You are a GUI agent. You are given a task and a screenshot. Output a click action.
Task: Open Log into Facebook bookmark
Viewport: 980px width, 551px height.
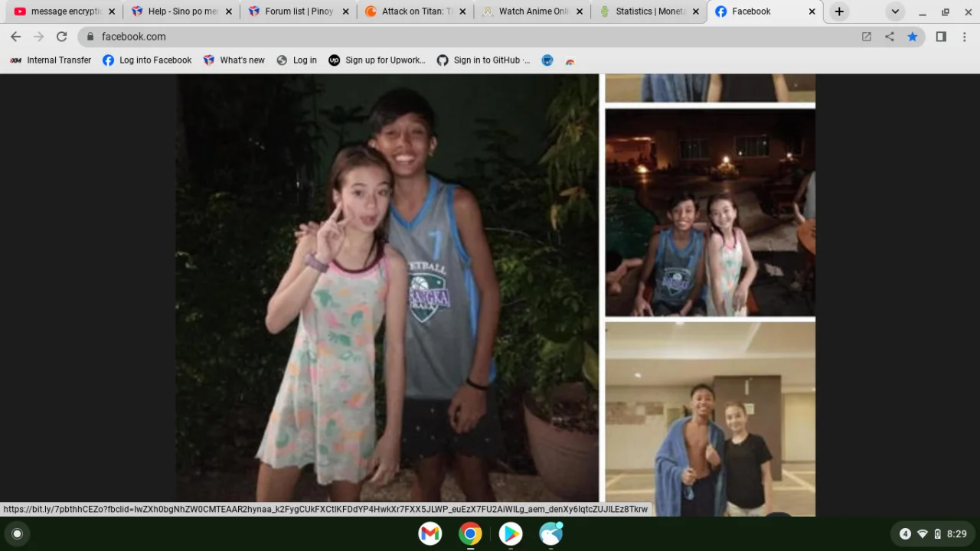pyautogui.click(x=147, y=60)
